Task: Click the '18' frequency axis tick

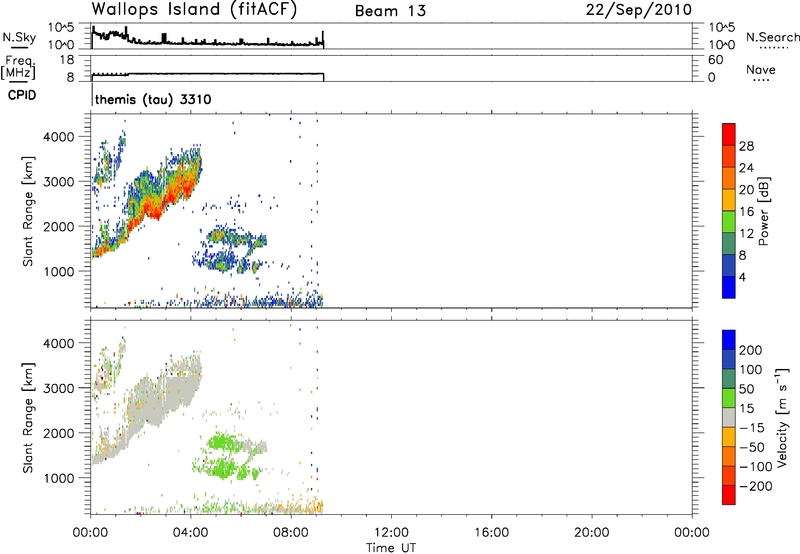Action: click(67, 60)
